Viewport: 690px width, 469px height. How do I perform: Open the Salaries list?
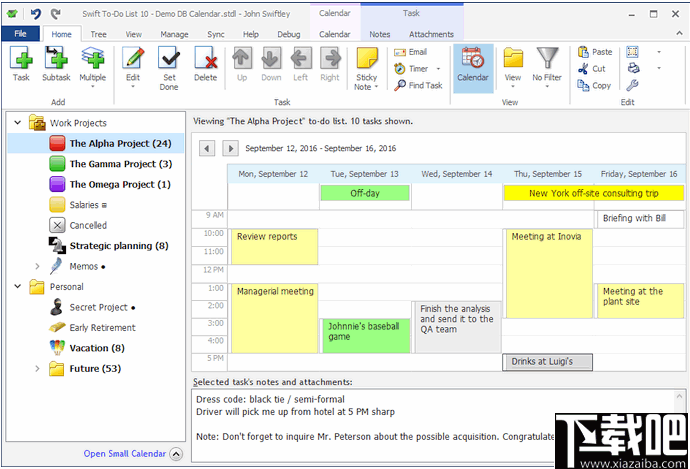point(78,205)
